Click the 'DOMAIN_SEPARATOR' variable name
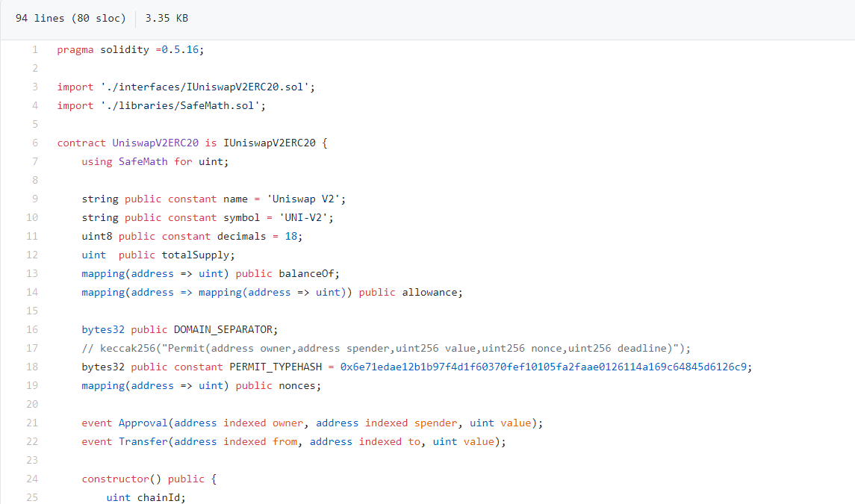 pyautogui.click(x=223, y=329)
